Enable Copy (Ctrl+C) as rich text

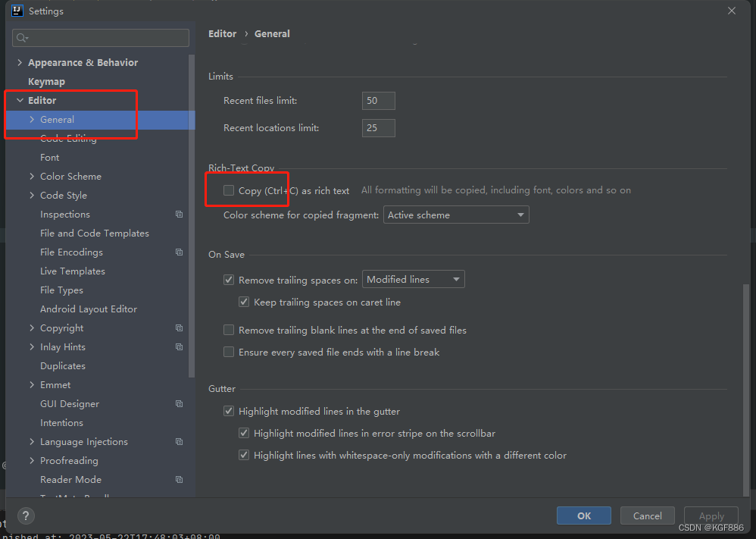(229, 190)
